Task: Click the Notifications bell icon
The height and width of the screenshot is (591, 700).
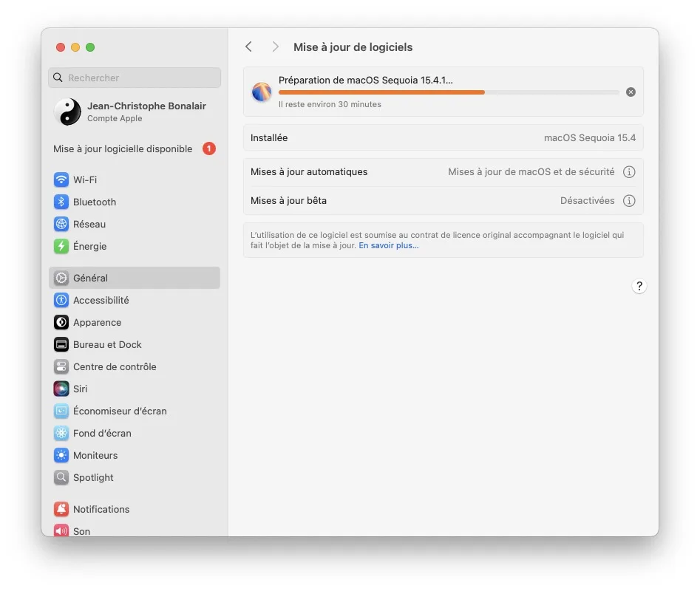Action: click(61, 509)
